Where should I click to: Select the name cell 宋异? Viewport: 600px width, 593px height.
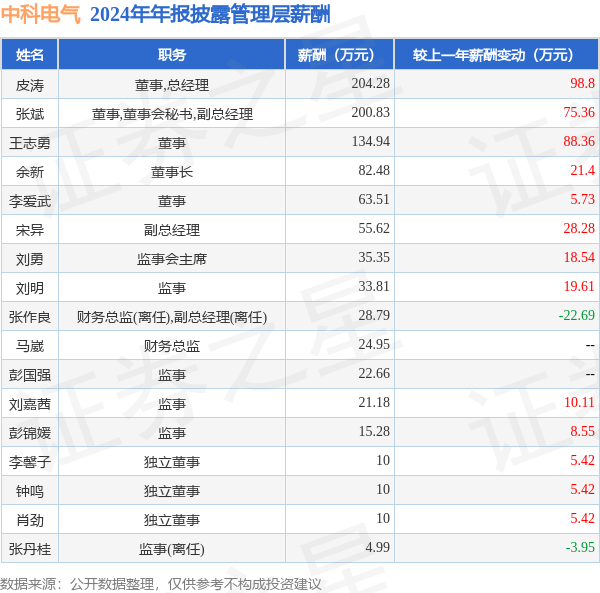coord(30,230)
